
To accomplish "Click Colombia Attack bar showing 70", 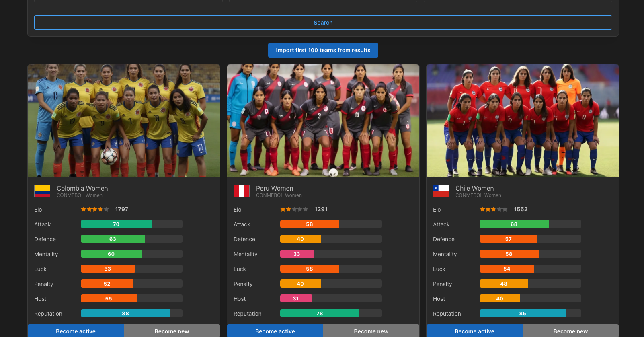I will click(x=131, y=224).
